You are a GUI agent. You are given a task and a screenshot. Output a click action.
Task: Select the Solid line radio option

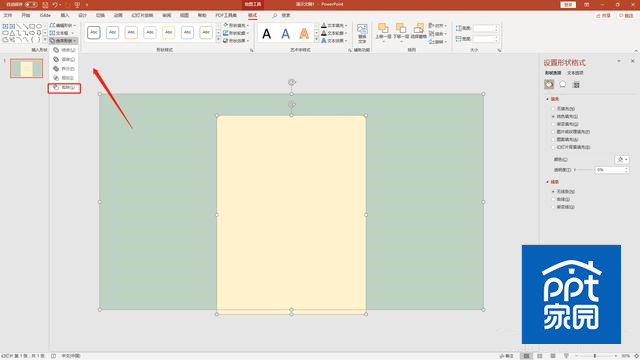(x=561, y=199)
